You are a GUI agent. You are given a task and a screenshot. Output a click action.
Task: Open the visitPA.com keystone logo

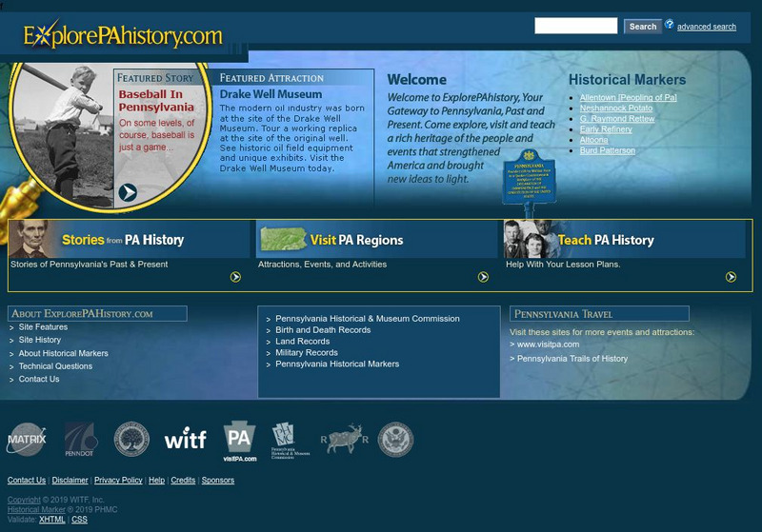click(x=240, y=441)
